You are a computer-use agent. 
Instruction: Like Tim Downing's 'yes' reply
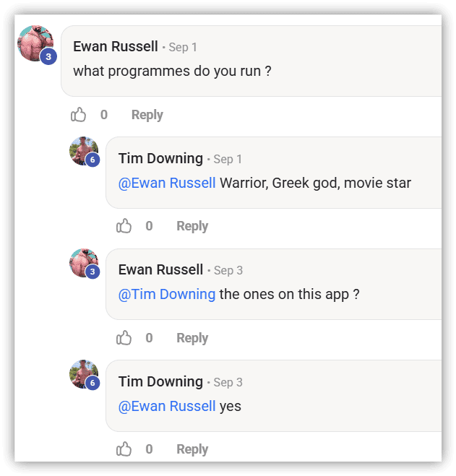(124, 449)
